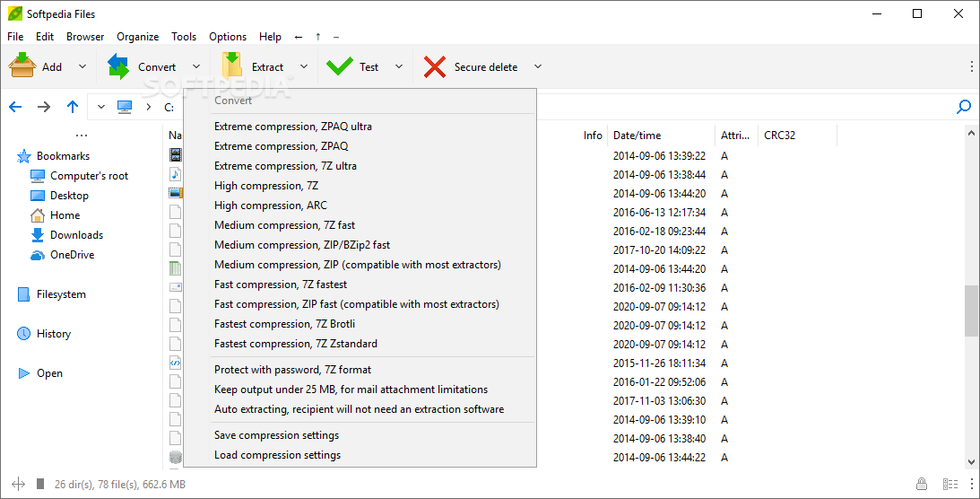Go up one folder level
980x499 pixels.
click(x=73, y=107)
